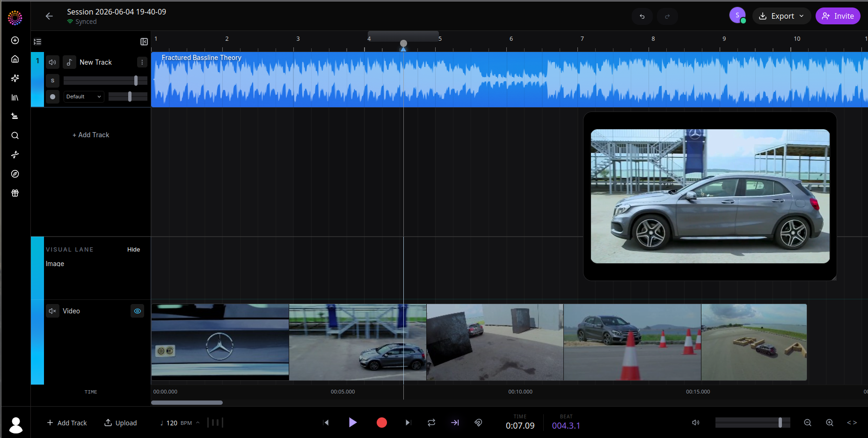
Task: Click + Add Track under track list
Action: point(91,135)
